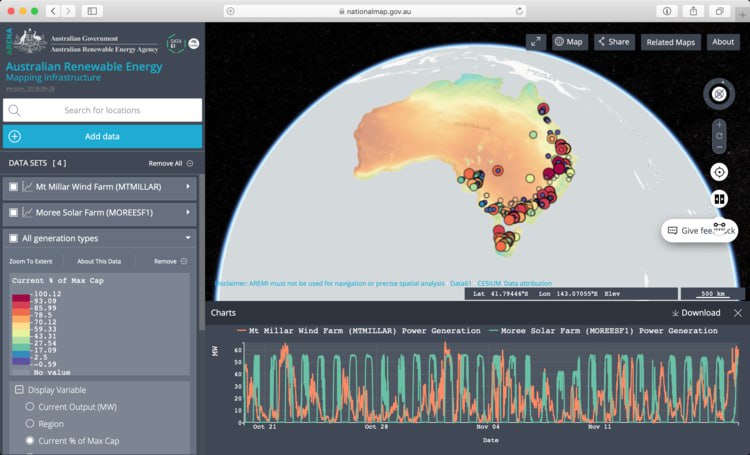Collapse the All generation types dataset
This screenshot has height=455, width=750.
[188, 239]
